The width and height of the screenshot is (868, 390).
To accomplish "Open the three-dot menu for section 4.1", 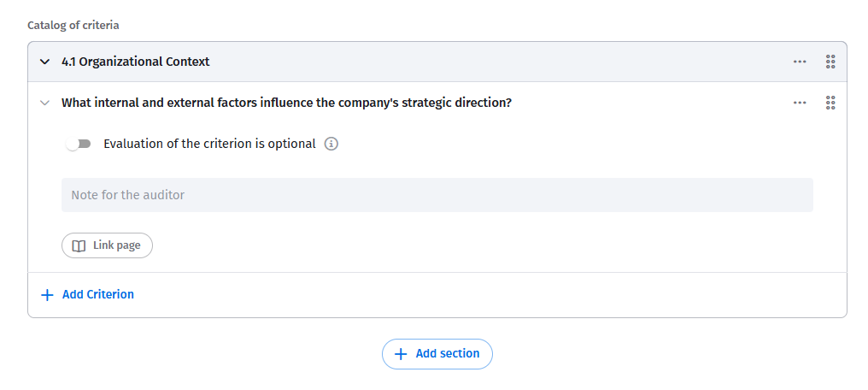I will pos(800,62).
